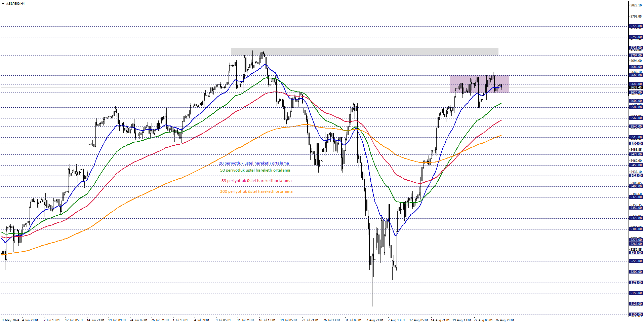Click the '7 Jun 13:01' time axis label
The height and width of the screenshot is (324, 644).
point(52,320)
